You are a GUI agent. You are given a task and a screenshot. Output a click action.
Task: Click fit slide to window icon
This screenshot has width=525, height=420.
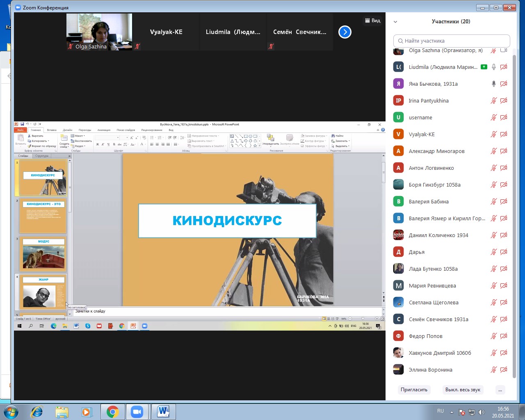pyautogui.click(x=382, y=319)
